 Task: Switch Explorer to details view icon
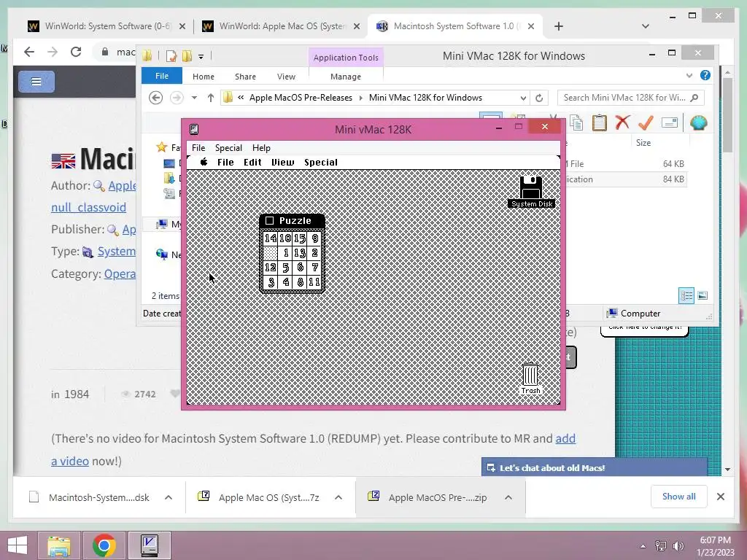coord(686,296)
